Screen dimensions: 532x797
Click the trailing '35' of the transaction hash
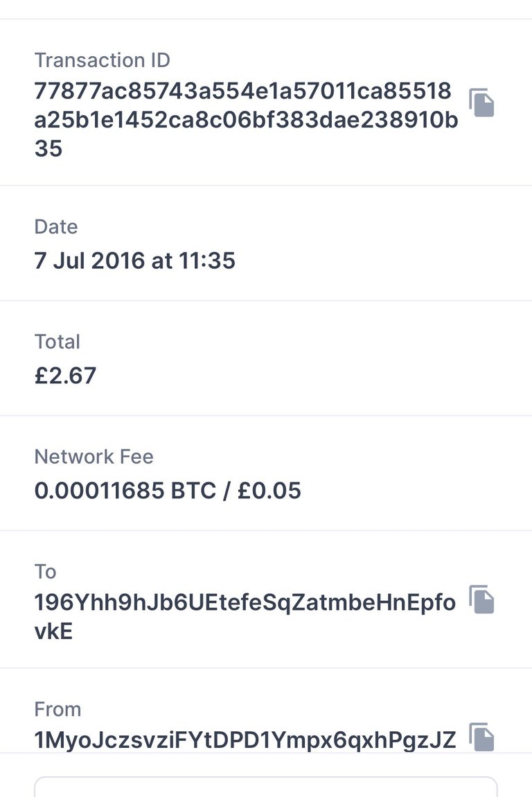pos(48,149)
